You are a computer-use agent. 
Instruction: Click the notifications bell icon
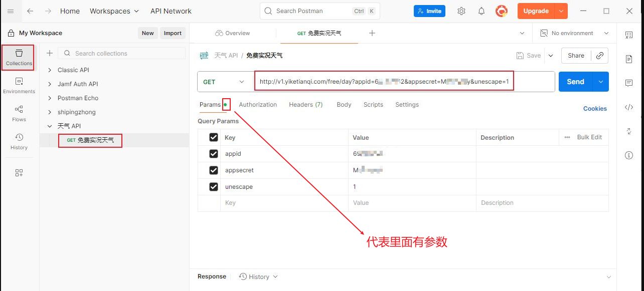tap(481, 11)
